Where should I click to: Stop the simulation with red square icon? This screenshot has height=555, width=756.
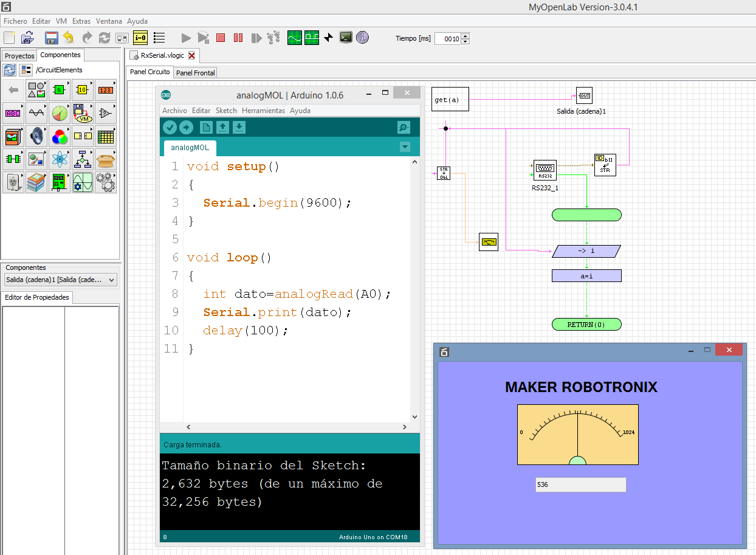220,37
